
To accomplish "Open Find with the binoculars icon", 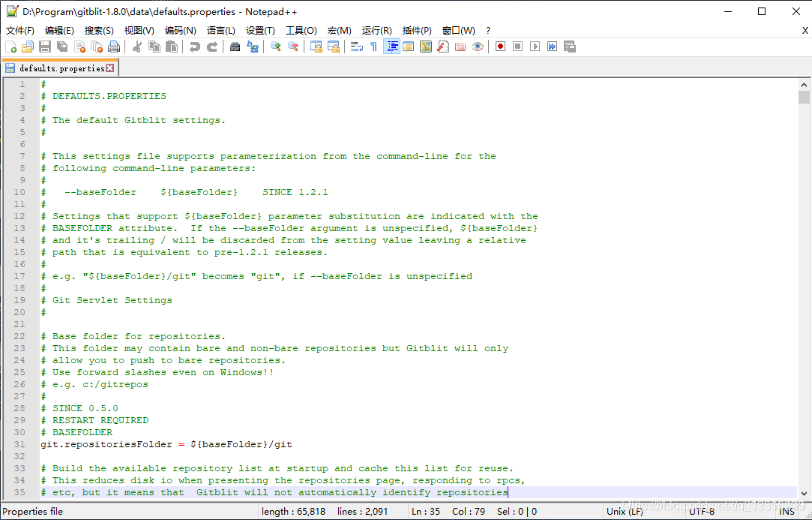I will click(x=235, y=47).
